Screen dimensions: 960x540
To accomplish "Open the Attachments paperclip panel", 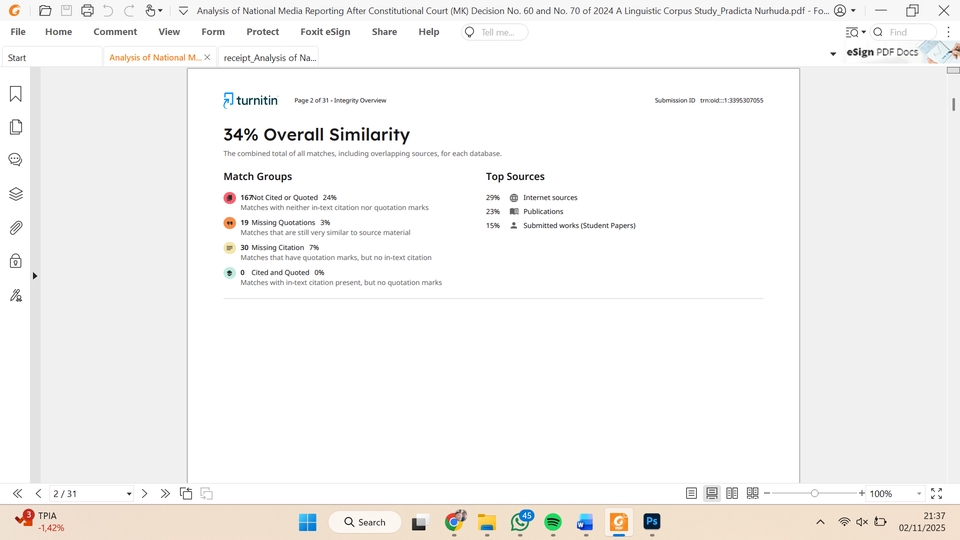I will [16, 228].
